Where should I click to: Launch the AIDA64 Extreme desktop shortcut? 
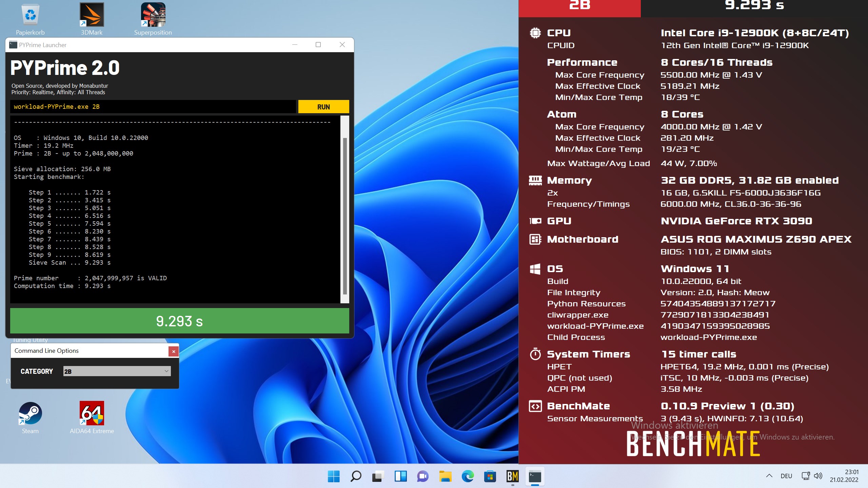pyautogui.click(x=92, y=418)
